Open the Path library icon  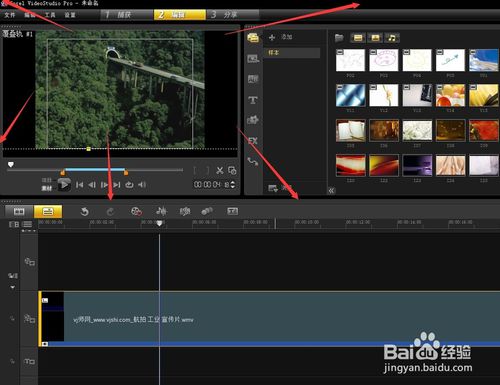pos(253,162)
